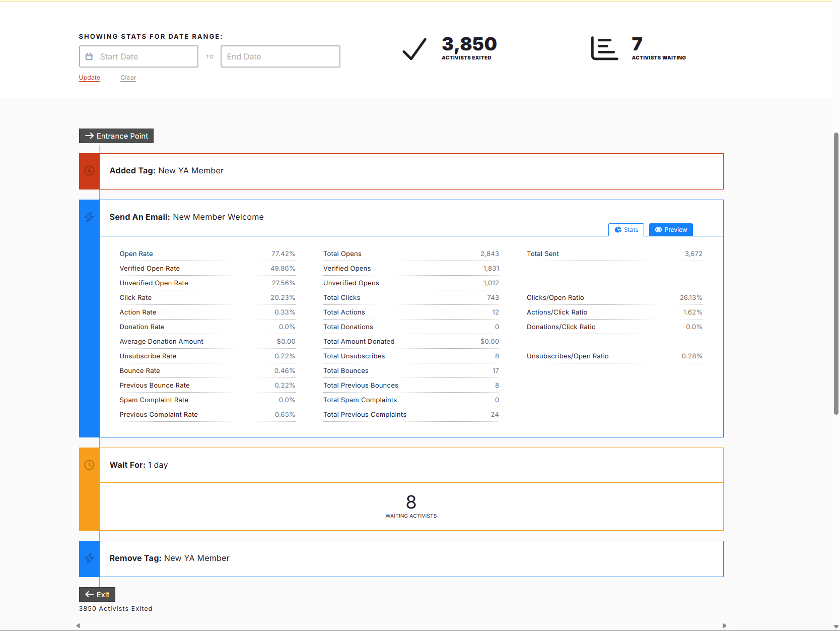Click the Update link
The height and width of the screenshot is (631, 840).
[x=89, y=77]
